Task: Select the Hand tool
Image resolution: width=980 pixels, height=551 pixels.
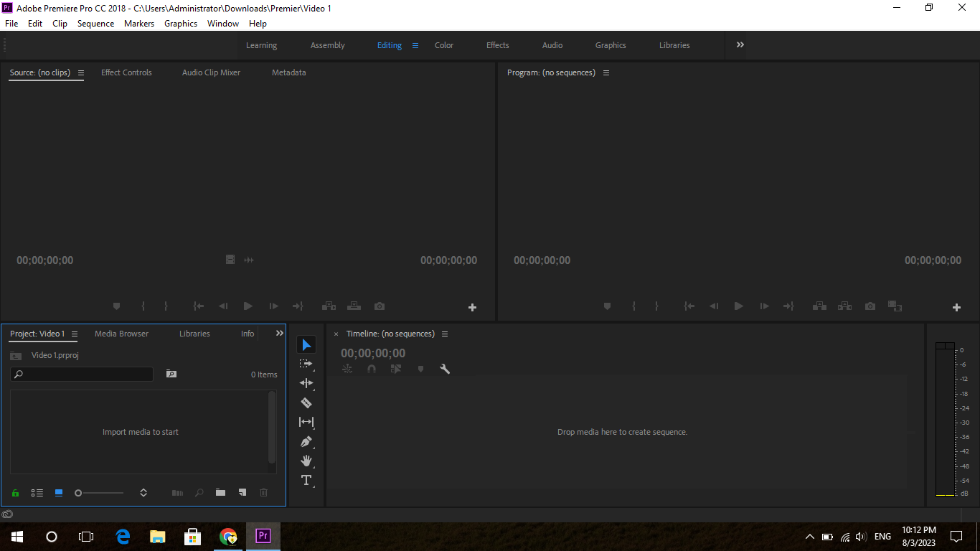Action: click(x=306, y=461)
